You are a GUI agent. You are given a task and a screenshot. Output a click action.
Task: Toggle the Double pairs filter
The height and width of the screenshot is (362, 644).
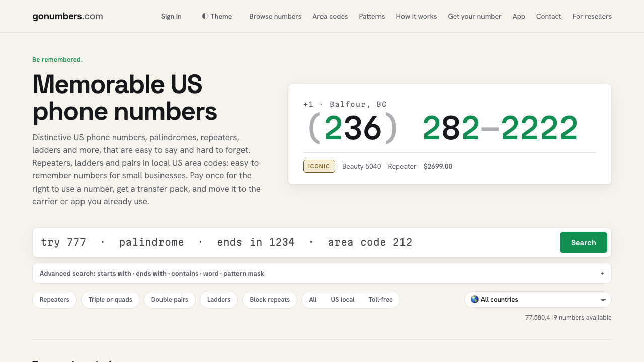click(x=170, y=300)
